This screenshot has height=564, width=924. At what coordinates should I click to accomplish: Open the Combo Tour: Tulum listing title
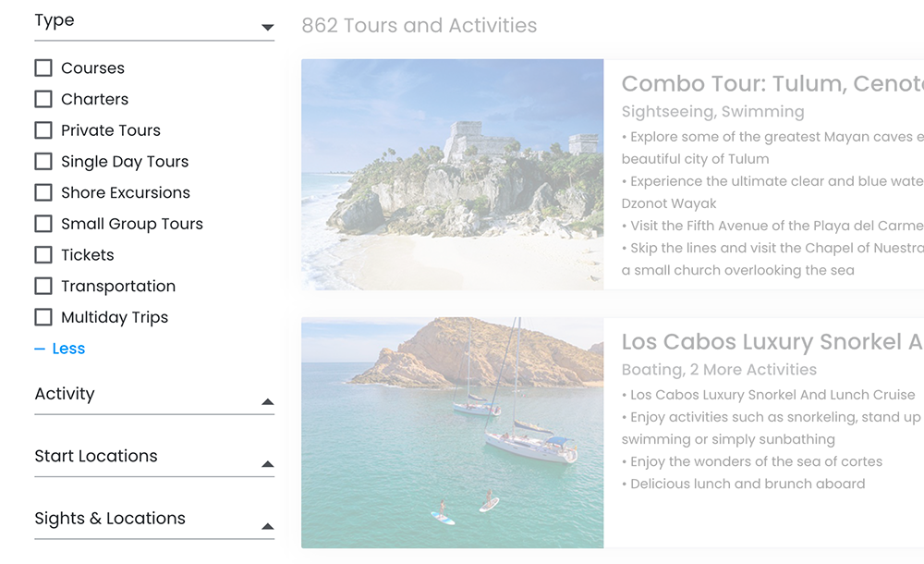772,84
